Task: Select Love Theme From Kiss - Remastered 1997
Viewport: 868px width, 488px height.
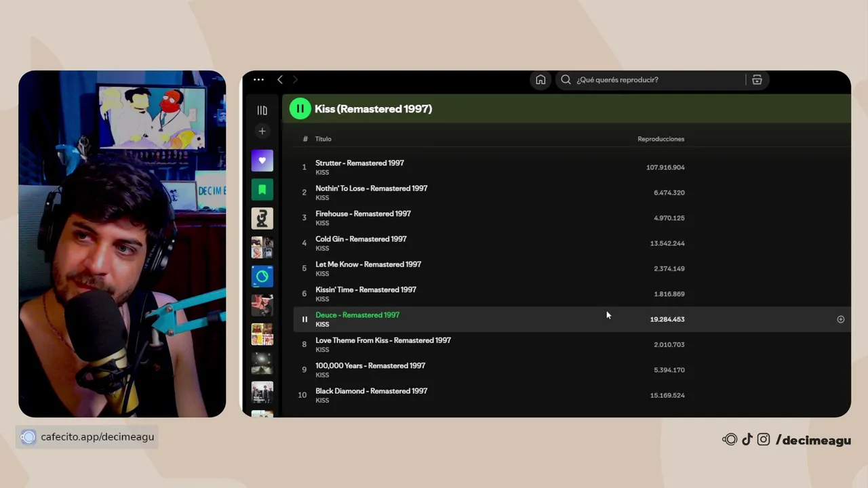Action: tap(383, 340)
